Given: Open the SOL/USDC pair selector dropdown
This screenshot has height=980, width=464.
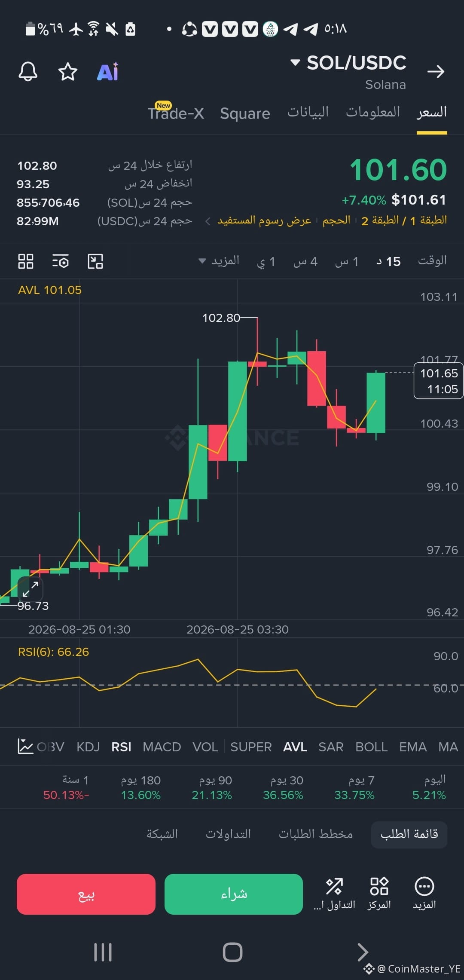Looking at the screenshot, I should click(348, 63).
